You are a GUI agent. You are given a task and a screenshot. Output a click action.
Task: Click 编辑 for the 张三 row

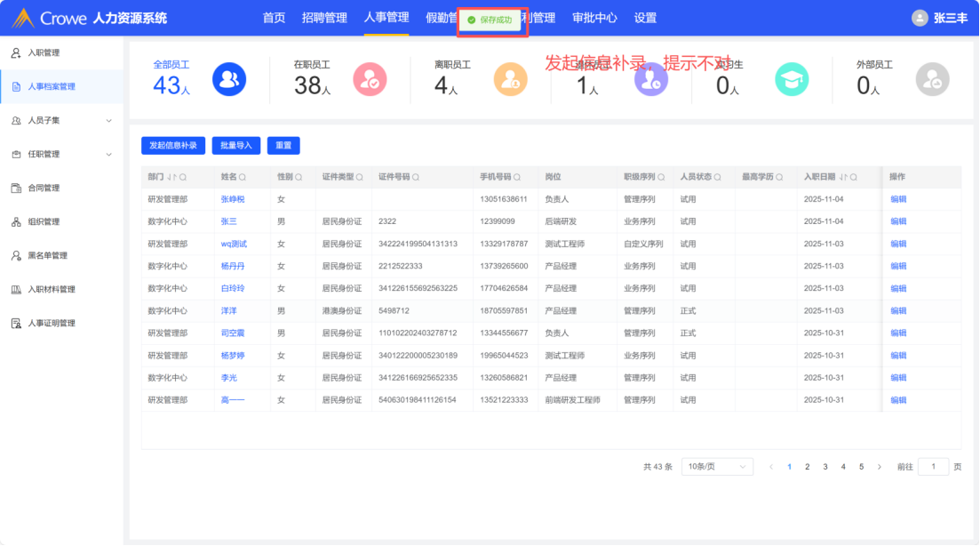click(898, 221)
